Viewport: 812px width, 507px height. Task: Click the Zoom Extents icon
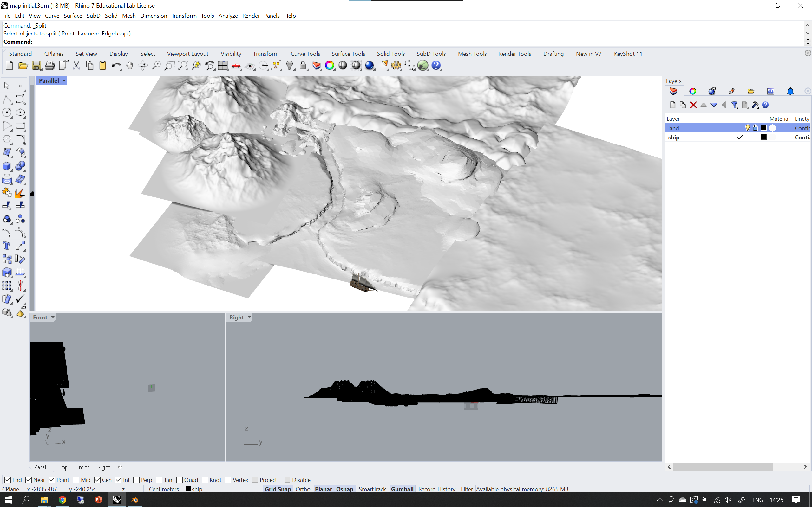coord(183,65)
